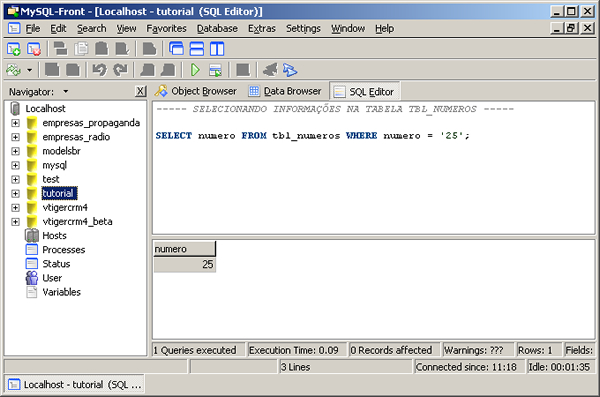
Task: Open the Database menu
Action: [x=217, y=29]
